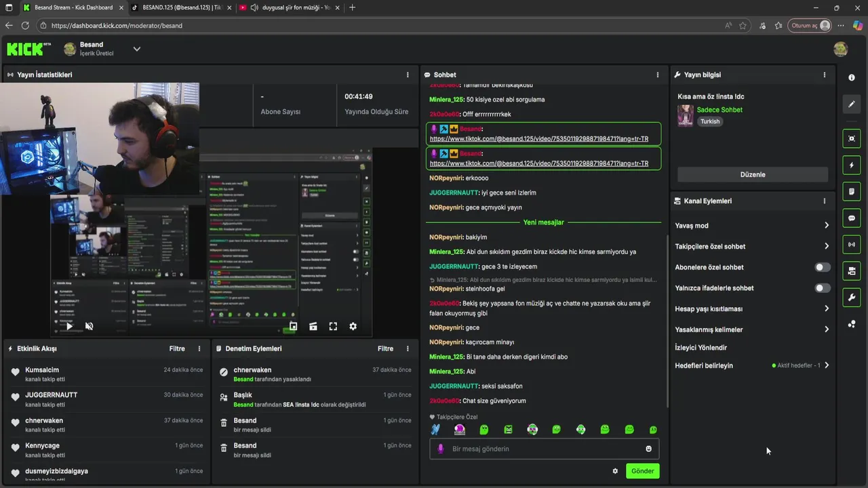Click the Düzenle button
The width and height of the screenshot is (868, 488).
(752, 174)
